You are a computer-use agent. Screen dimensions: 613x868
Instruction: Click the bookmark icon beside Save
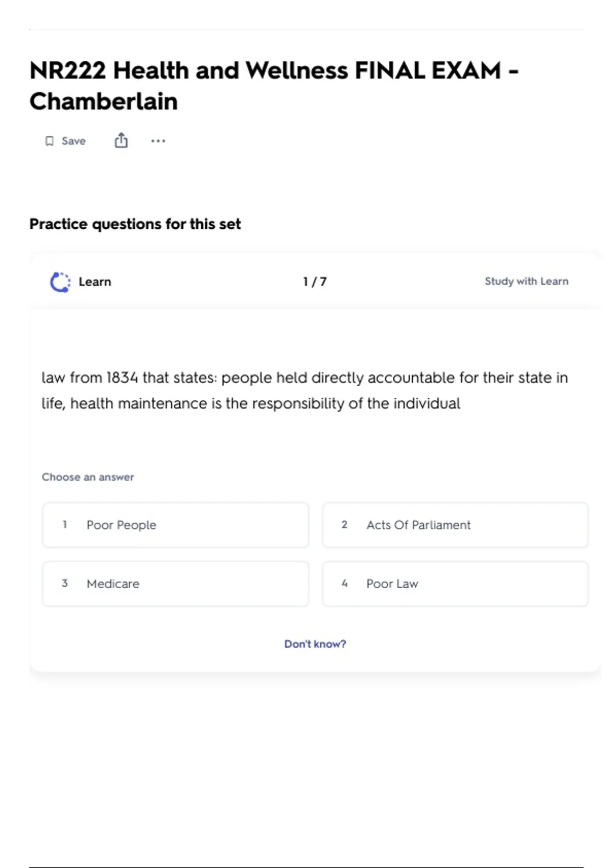pos(50,141)
